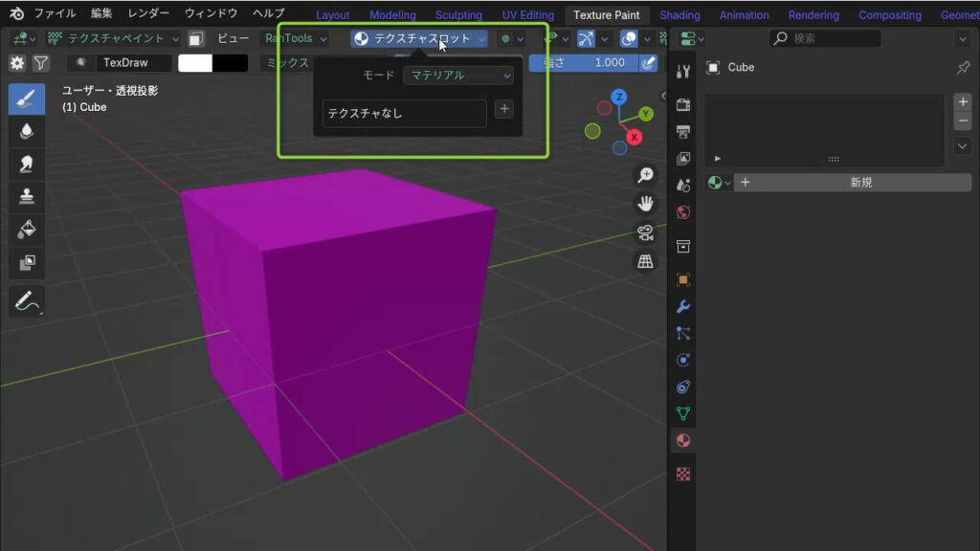Screen dimensions: 980x551
Task: Click the black secondary color swatch
Action: pyautogui.click(x=230, y=62)
